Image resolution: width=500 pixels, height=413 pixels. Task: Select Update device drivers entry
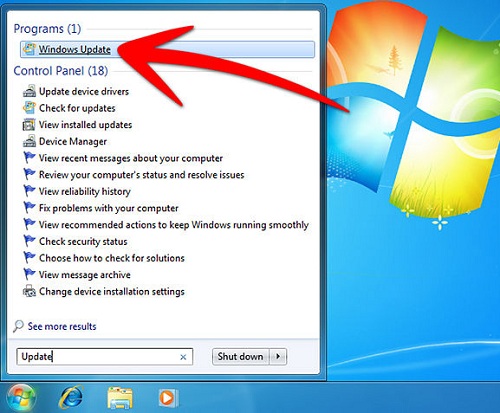point(84,91)
